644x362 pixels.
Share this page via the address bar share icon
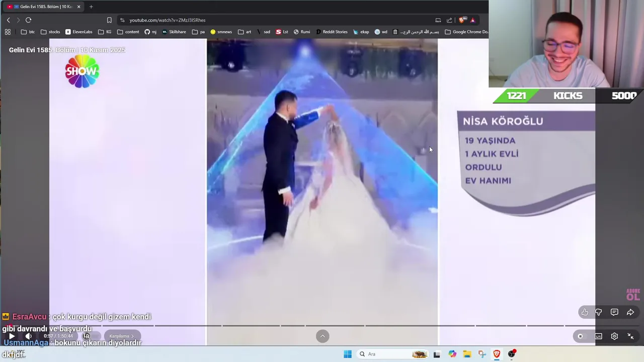[449, 20]
